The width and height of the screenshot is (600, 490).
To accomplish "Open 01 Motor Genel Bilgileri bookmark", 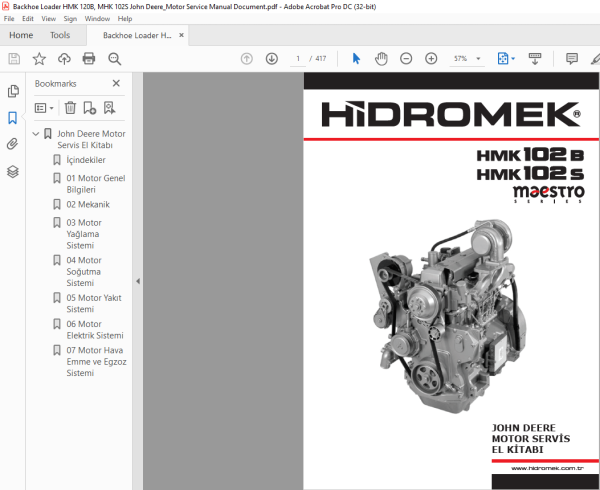I will tap(96, 184).
